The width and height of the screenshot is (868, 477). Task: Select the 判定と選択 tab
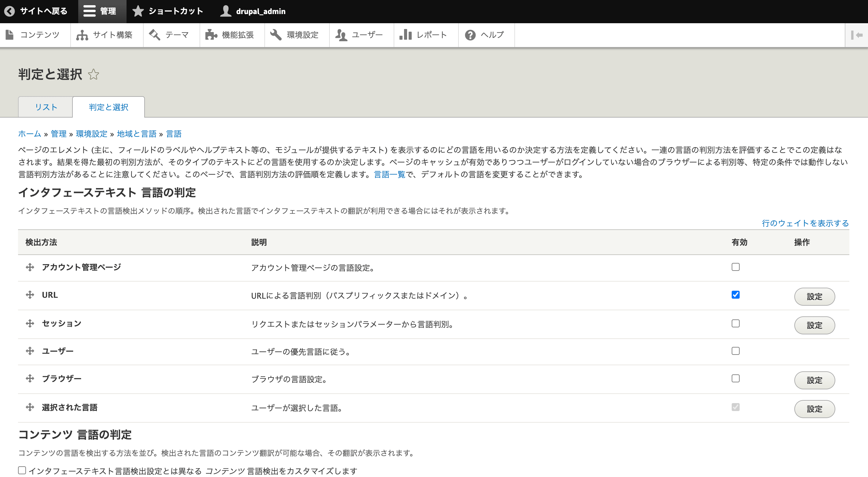click(x=108, y=107)
